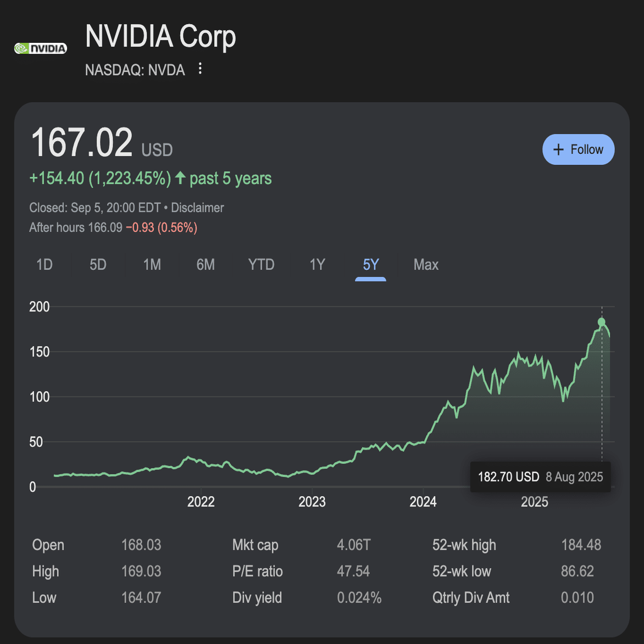Switch chart to 6M range
The width and height of the screenshot is (644, 644).
tap(206, 265)
